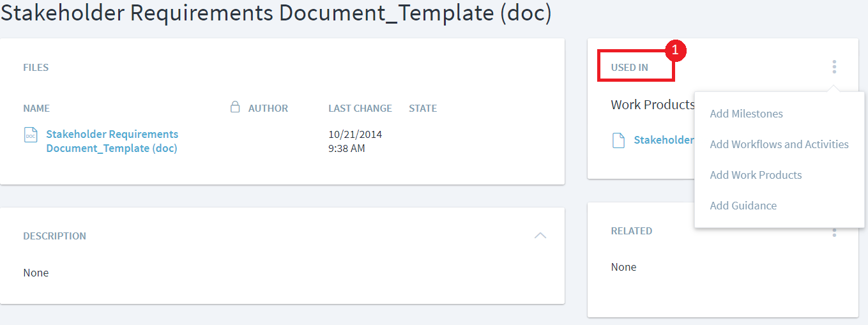
Task: Click the Work Products group heading
Action: click(x=652, y=105)
